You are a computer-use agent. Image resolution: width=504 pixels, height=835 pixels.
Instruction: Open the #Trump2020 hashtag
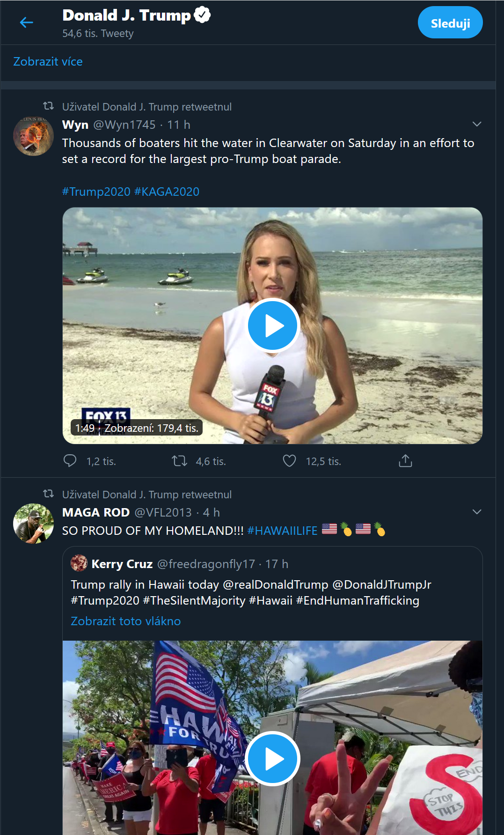click(x=96, y=192)
